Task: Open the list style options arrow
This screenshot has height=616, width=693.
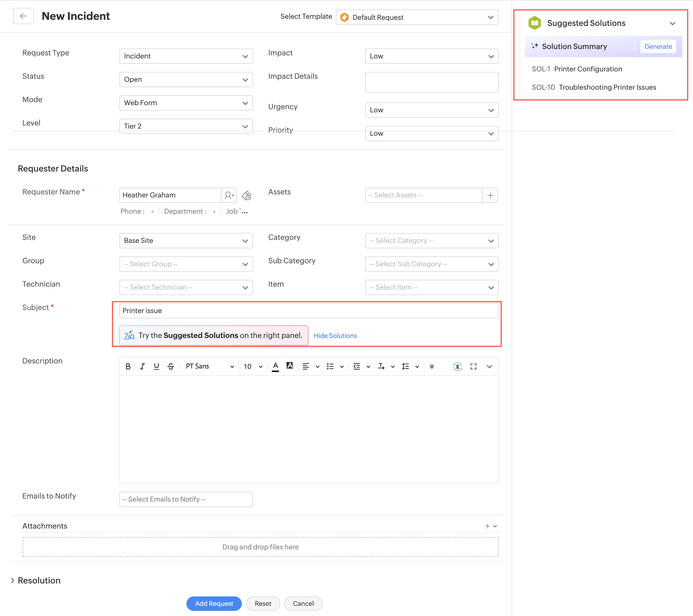Action: (342, 367)
